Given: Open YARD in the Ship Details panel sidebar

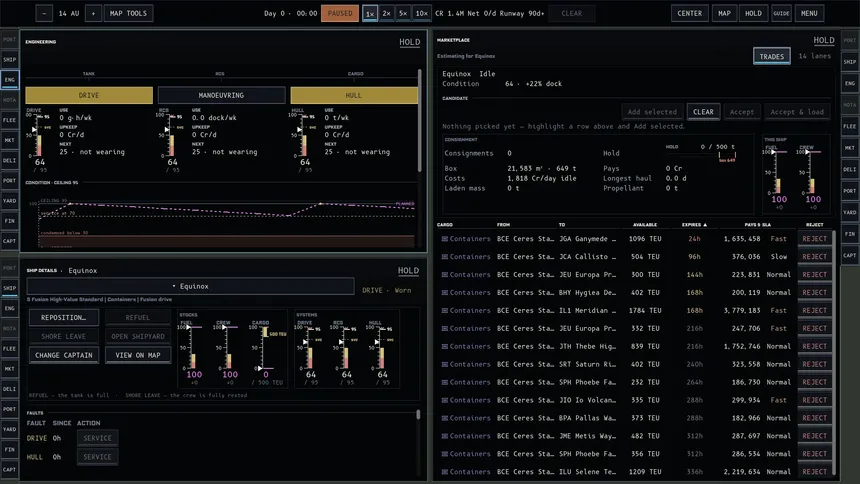Looking at the screenshot, I should (x=9, y=429).
